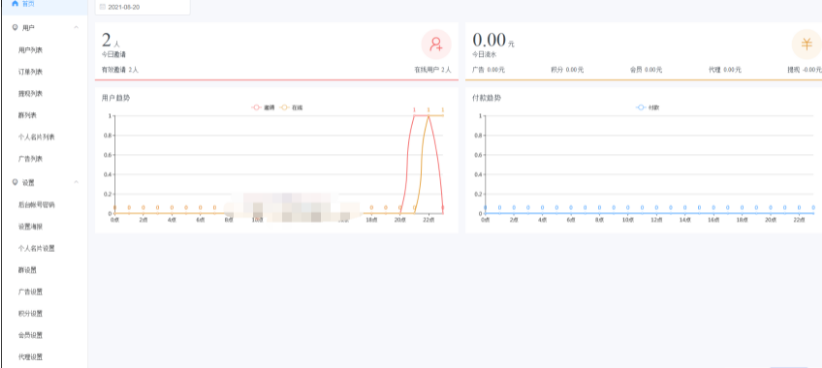
Task: Toggle the 在线 series in chart legend
Action: coord(291,107)
